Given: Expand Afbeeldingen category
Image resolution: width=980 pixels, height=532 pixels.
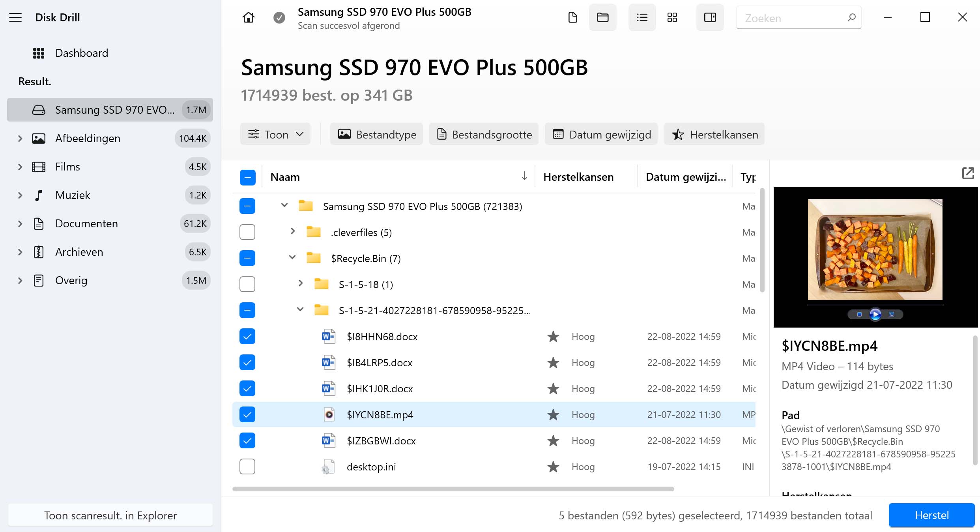Looking at the screenshot, I should click(x=20, y=139).
